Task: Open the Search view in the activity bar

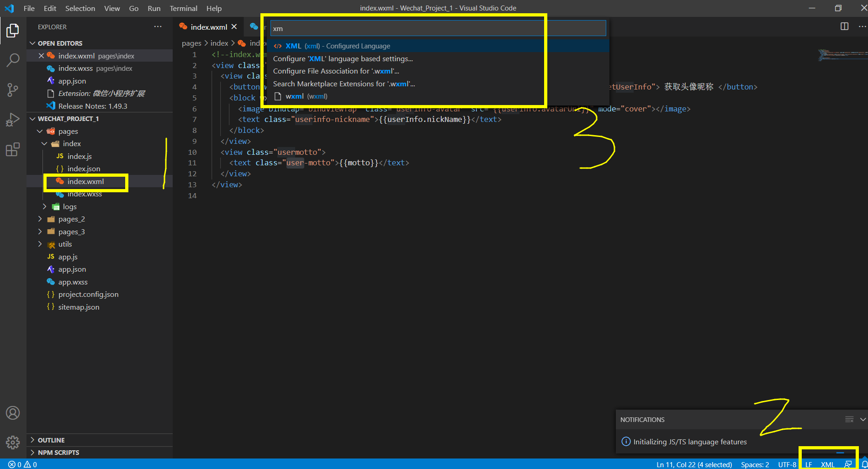Action: (13, 59)
